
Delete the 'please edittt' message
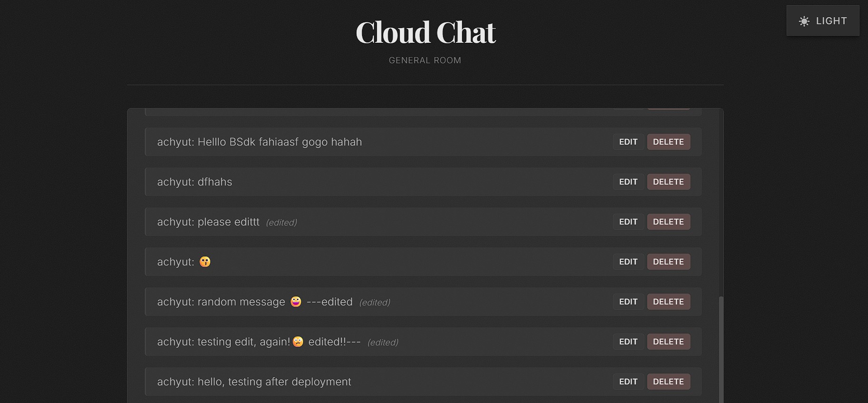[668, 221]
